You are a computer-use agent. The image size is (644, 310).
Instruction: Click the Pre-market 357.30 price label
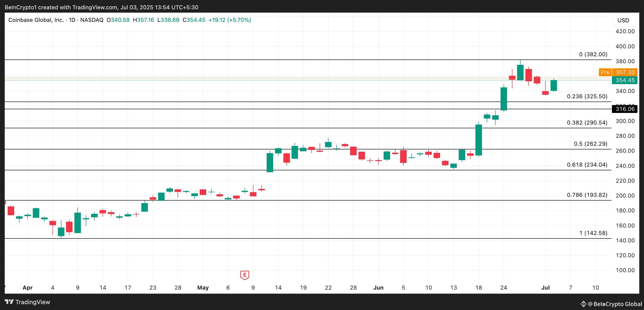pyautogui.click(x=618, y=72)
